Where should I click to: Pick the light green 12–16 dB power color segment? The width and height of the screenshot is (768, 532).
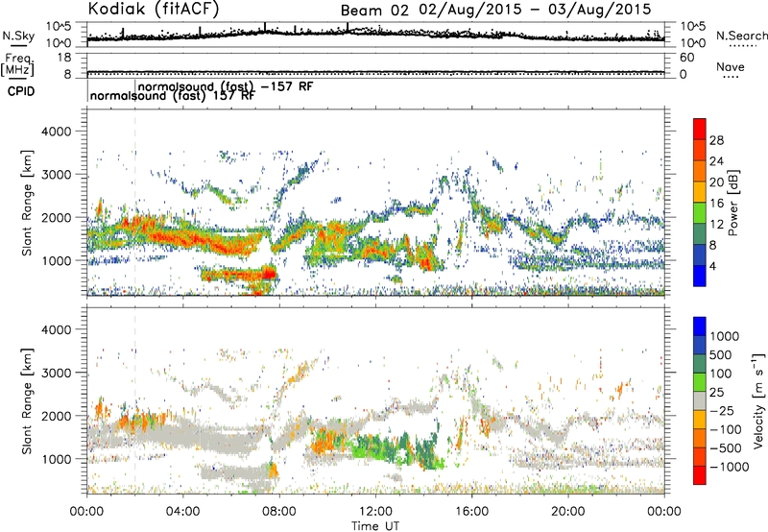(x=700, y=213)
